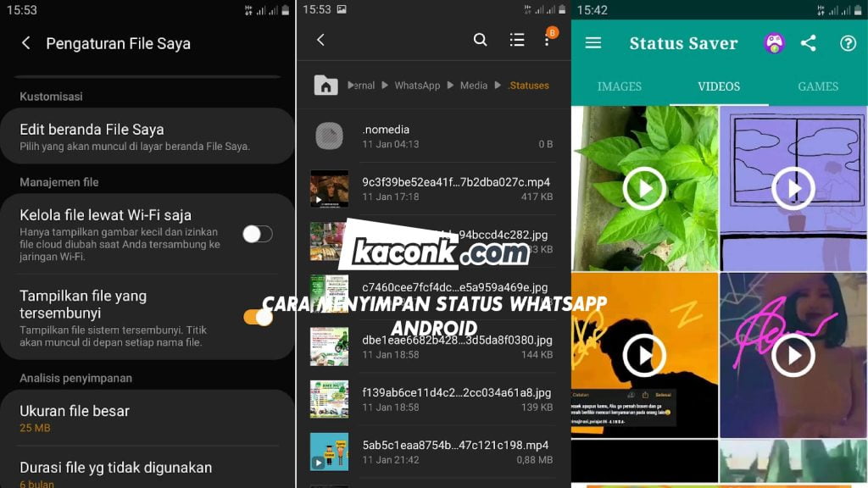
Task: Tap thumbnail of f139ab6ce11d4c2 jpg image
Action: point(330,399)
